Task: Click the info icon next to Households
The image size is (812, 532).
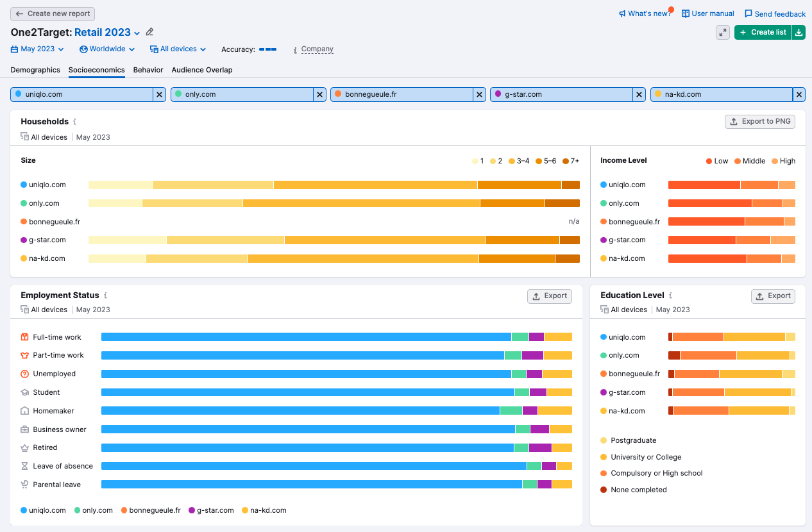Action: 76,121
